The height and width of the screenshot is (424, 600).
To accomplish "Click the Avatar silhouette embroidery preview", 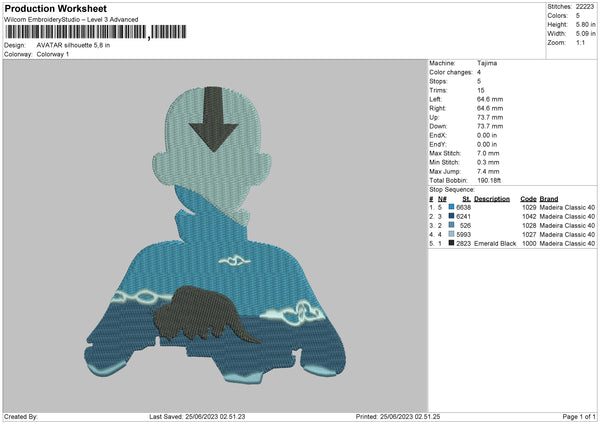I will pyautogui.click(x=215, y=235).
